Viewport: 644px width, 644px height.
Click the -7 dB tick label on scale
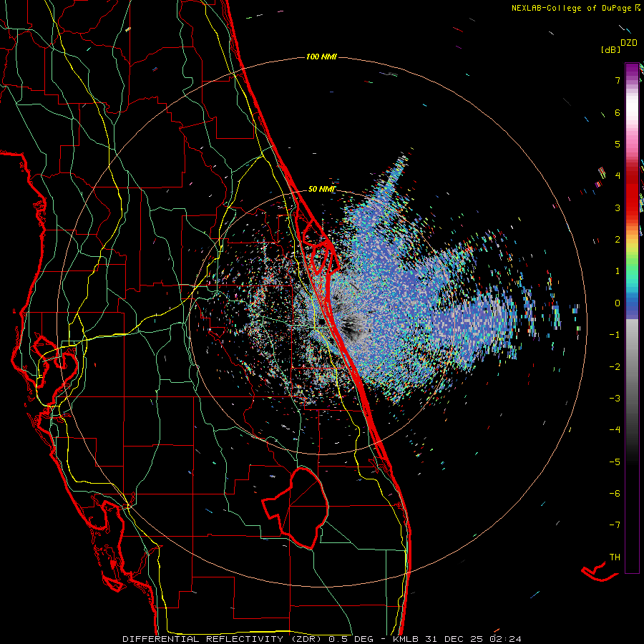pos(615,525)
